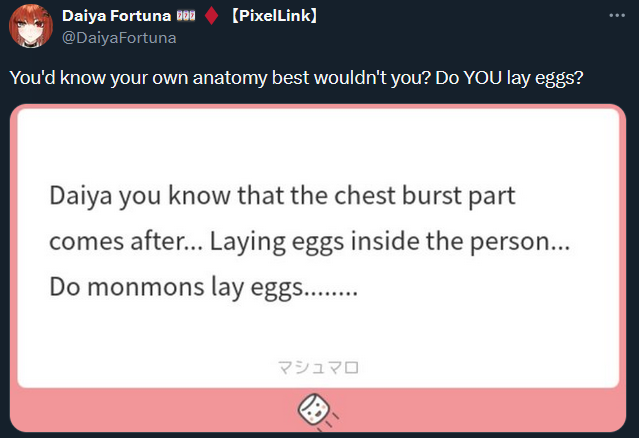The width and height of the screenshot is (639, 438).
Task: Click the word 'person...' in the message
Action: [x=520, y=242]
